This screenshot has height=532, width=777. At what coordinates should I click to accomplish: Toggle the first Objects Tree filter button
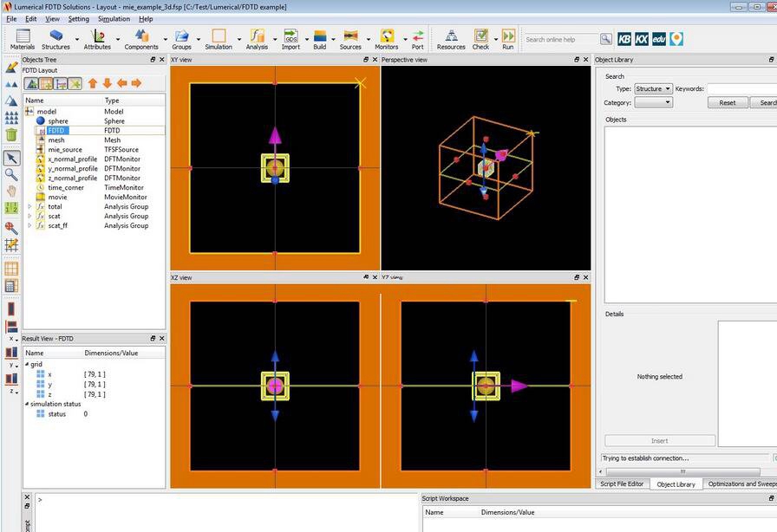coord(32,84)
